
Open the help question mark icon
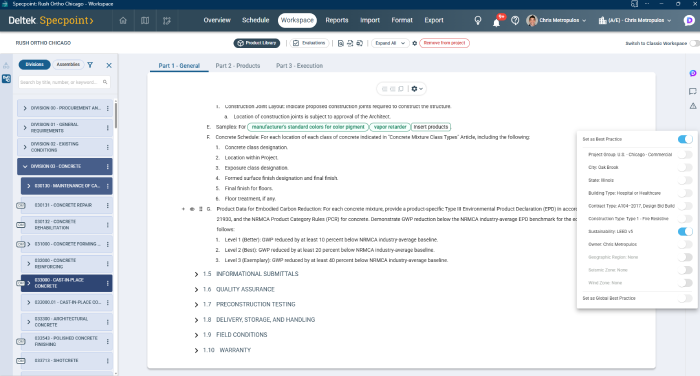[515, 21]
